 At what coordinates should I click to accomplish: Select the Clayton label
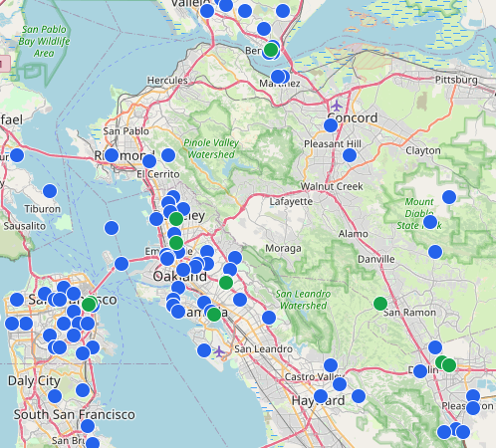(x=423, y=150)
